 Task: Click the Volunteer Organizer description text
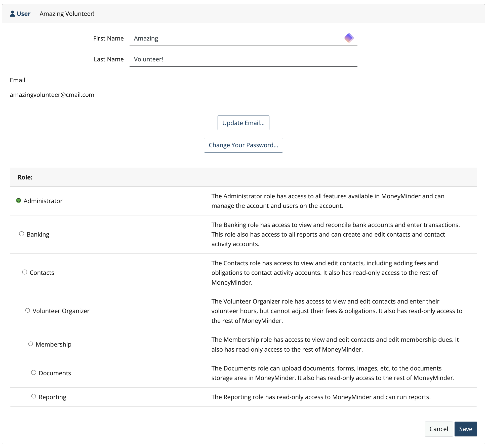337,311
